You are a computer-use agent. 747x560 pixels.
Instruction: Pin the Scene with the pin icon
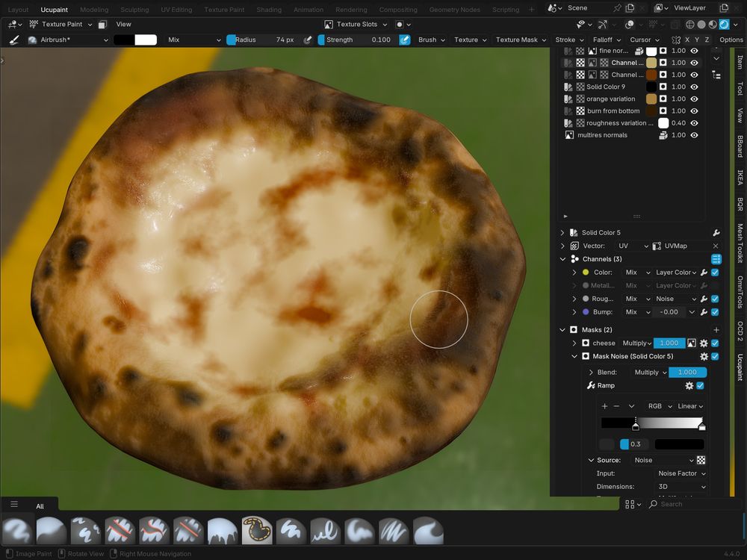point(618,8)
